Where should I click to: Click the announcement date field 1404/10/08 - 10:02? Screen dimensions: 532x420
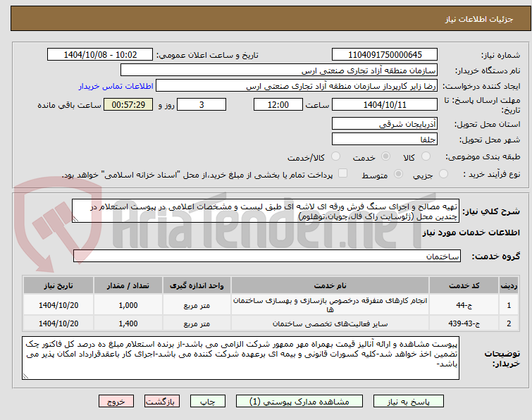tap(100, 55)
